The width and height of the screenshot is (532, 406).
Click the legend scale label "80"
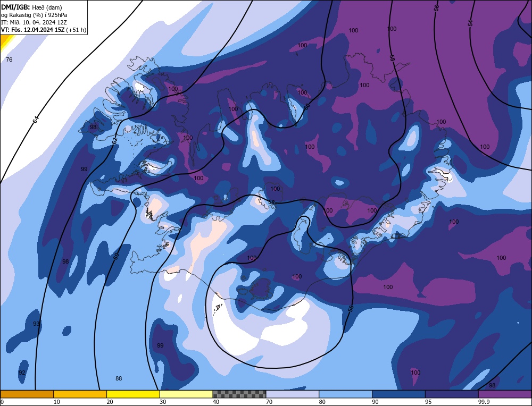pos(322,402)
